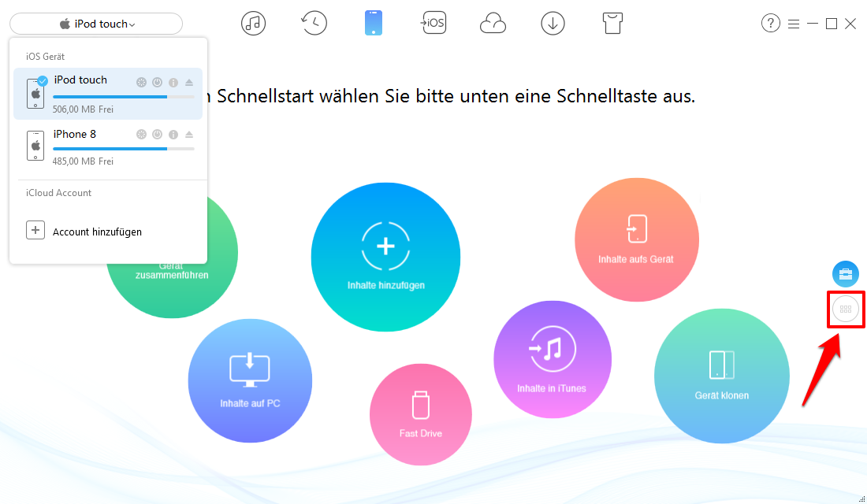Screen dimensions: 867x504
Task: Open Fast Drive shortcut
Action: click(x=421, y=414)
